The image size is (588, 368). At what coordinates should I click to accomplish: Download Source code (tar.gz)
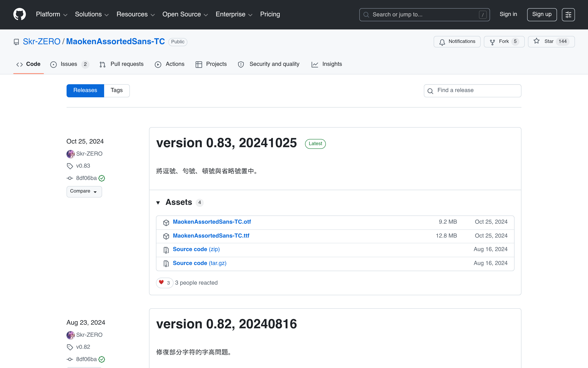tap(199, 263)
